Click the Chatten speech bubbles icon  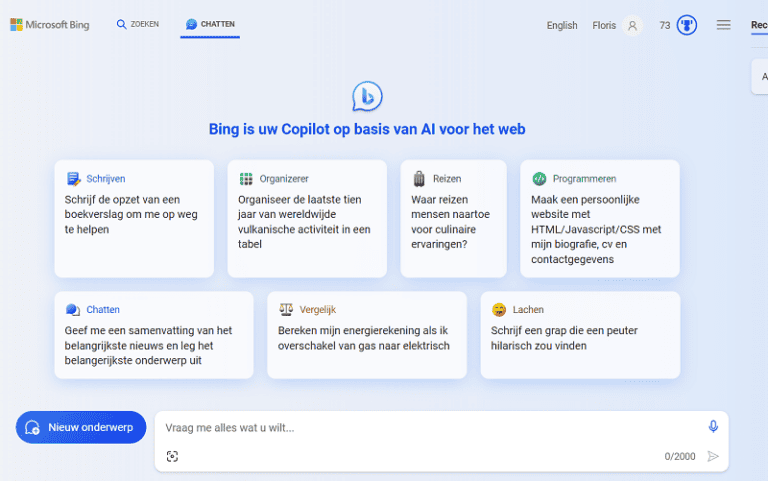coord(72,310)
